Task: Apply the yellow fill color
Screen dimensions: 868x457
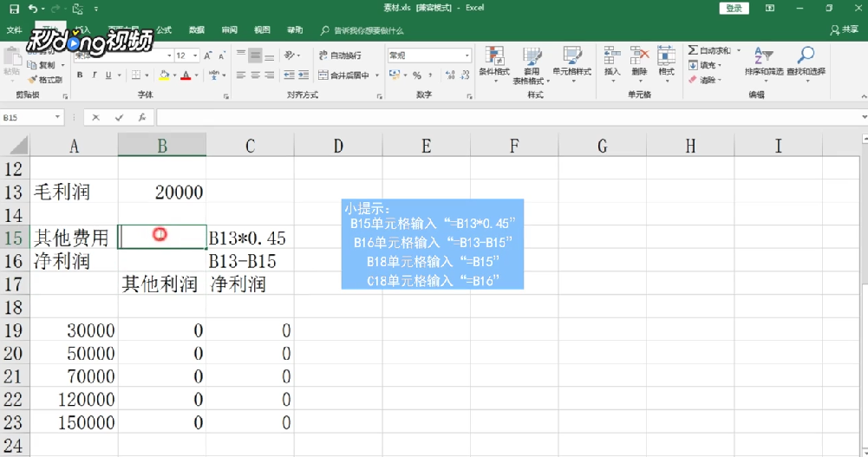Action: click(164, 75)
